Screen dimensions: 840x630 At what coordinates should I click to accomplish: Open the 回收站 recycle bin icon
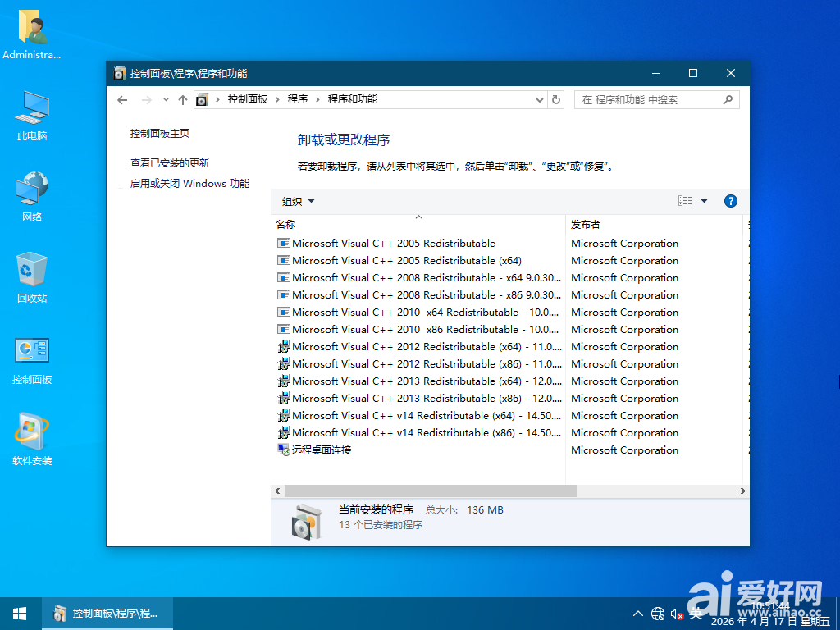[32, 277]
